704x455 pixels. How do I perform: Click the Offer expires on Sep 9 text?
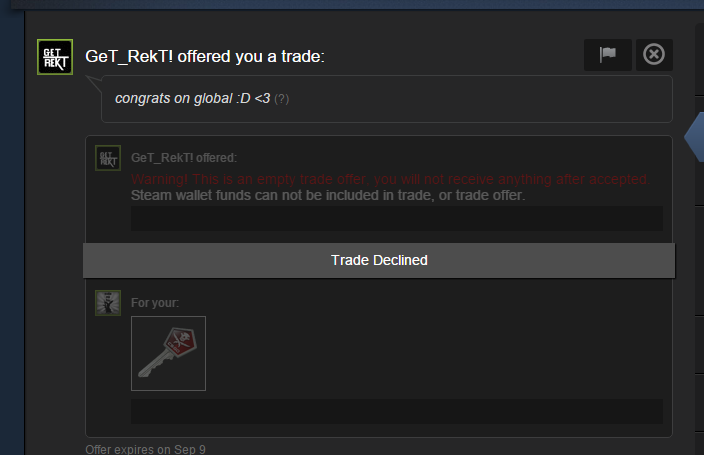tap(145, 449)
